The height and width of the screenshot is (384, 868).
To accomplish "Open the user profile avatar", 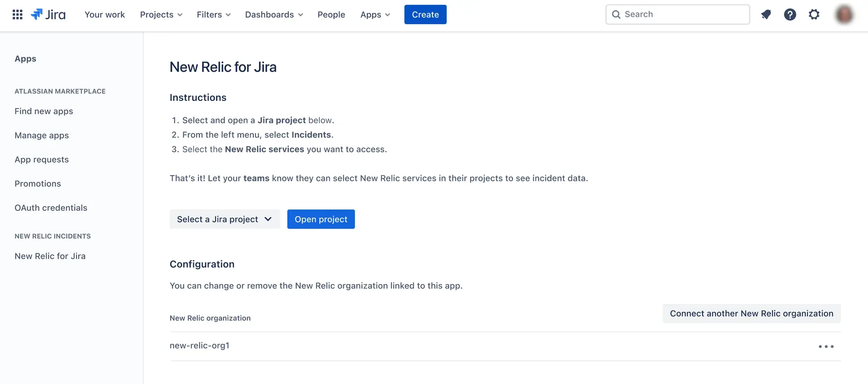I will point(844,14).
